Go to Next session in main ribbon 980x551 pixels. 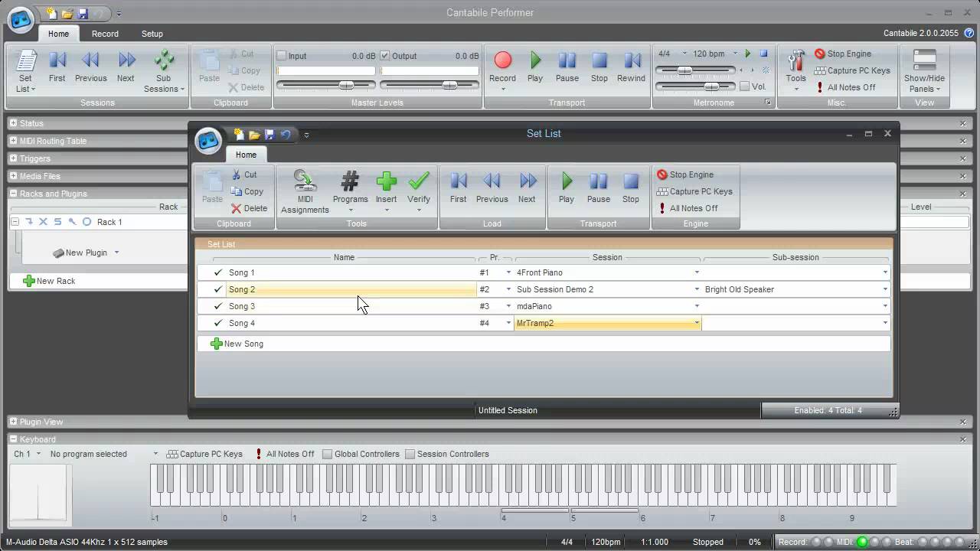pos(126,67)
